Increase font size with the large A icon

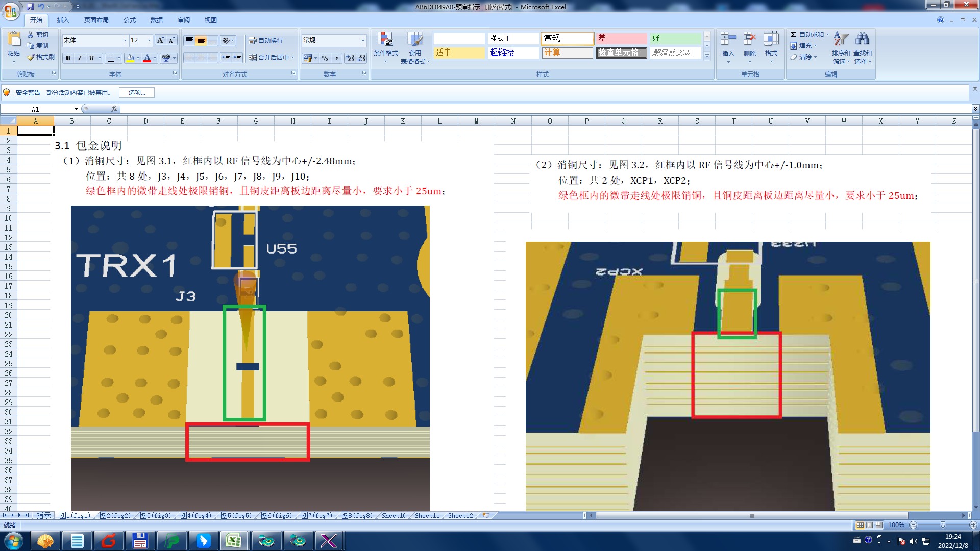click(160, 40)
